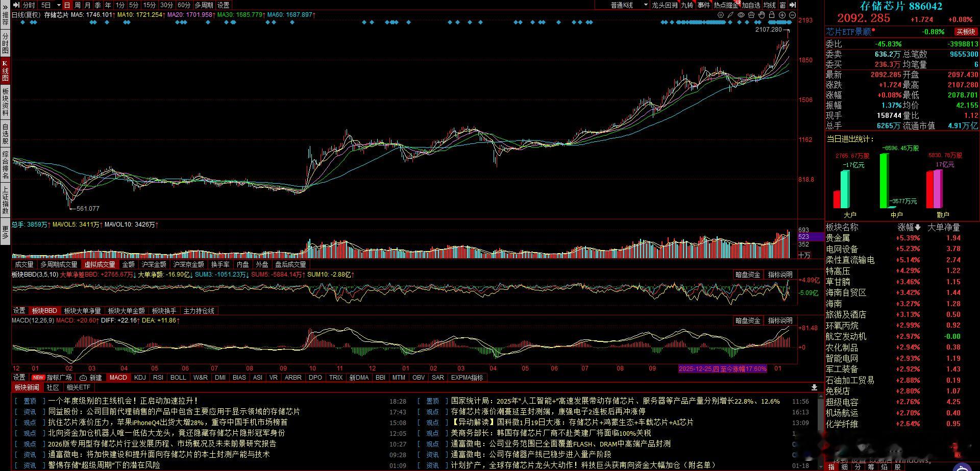Collapse right panel with arrow icon
980x471 pixels.
793,5
